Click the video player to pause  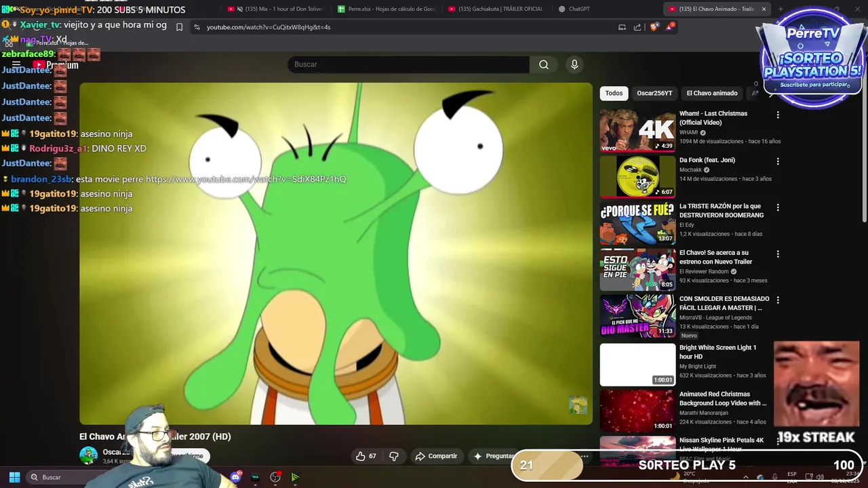point(336,253)
